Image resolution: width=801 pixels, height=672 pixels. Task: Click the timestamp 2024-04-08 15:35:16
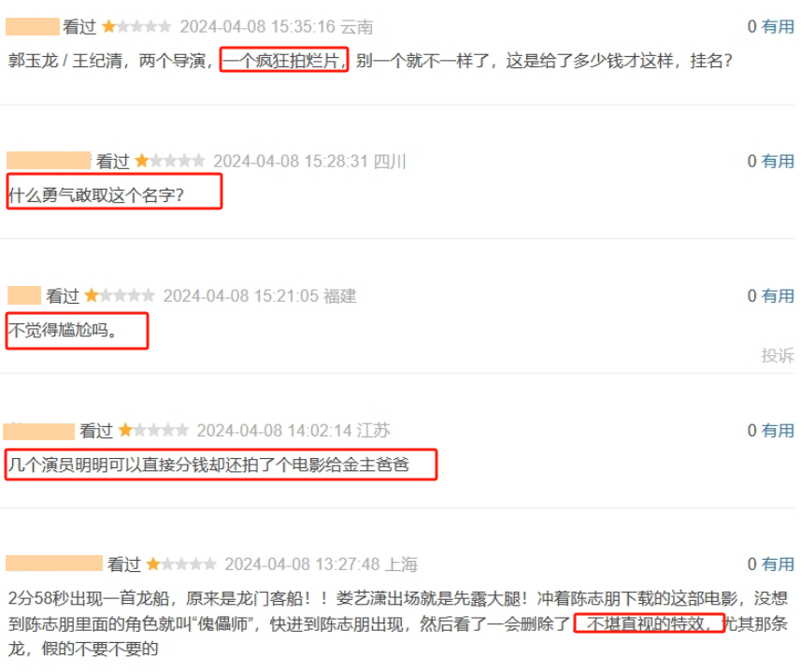click(x=257, y=26)
